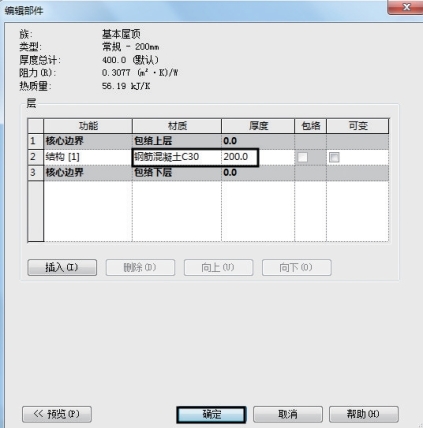Confirm with the 确定 button
The width and height of the screenshot is (423, 428).
[211, 414]
